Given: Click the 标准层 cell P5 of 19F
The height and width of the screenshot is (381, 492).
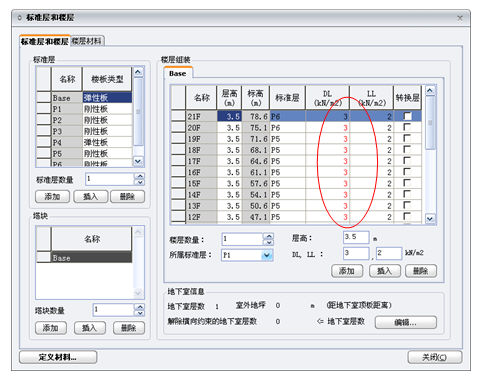Looking at the screenshot, I should [x=287, y=139].
